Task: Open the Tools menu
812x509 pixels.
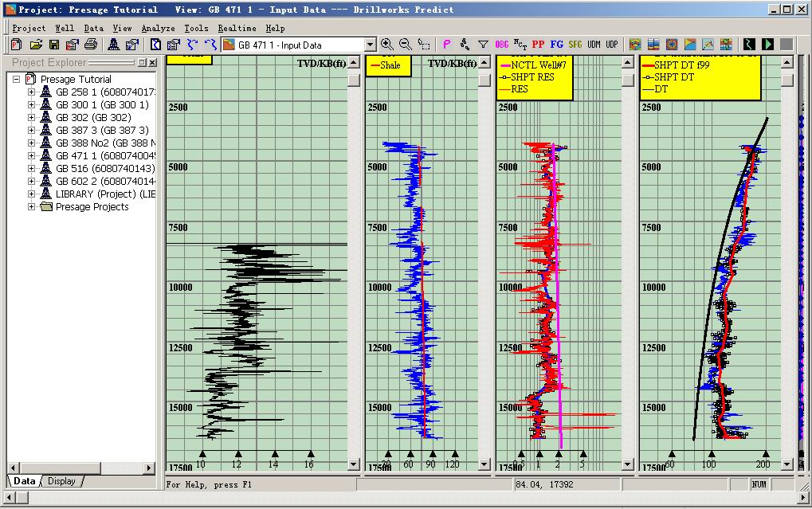Action: (x=196, y=29)
